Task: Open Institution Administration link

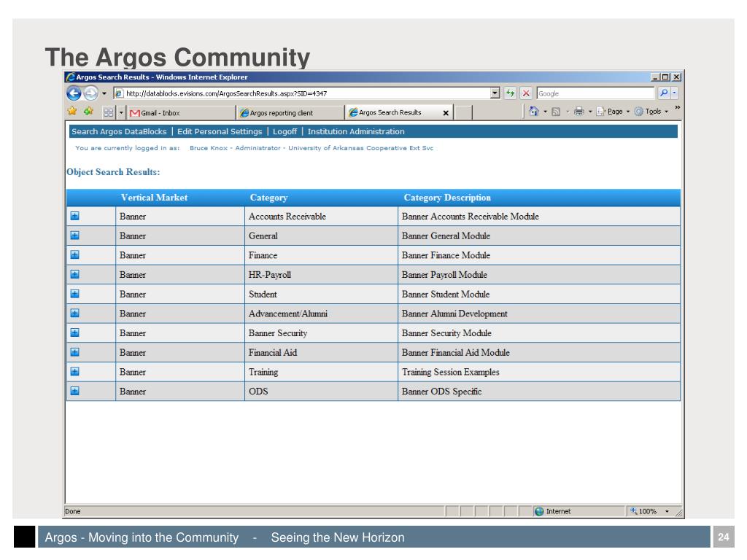Action: point(356,131)
